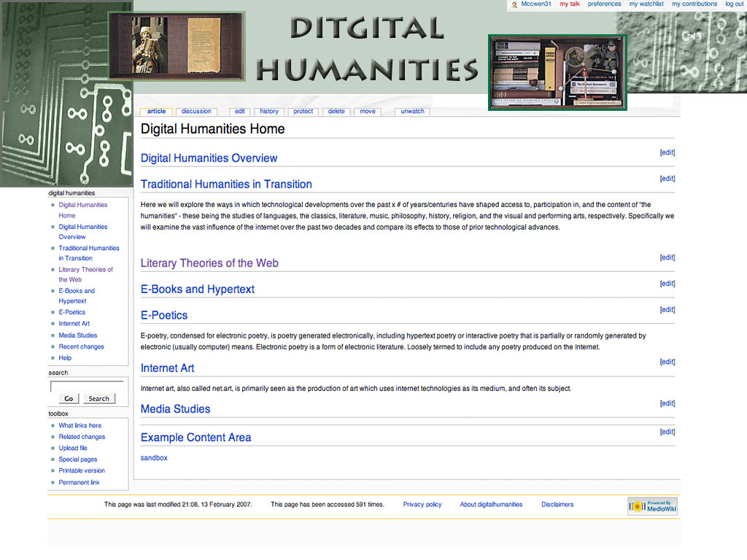Open my talk link

[x=570, y=4]
